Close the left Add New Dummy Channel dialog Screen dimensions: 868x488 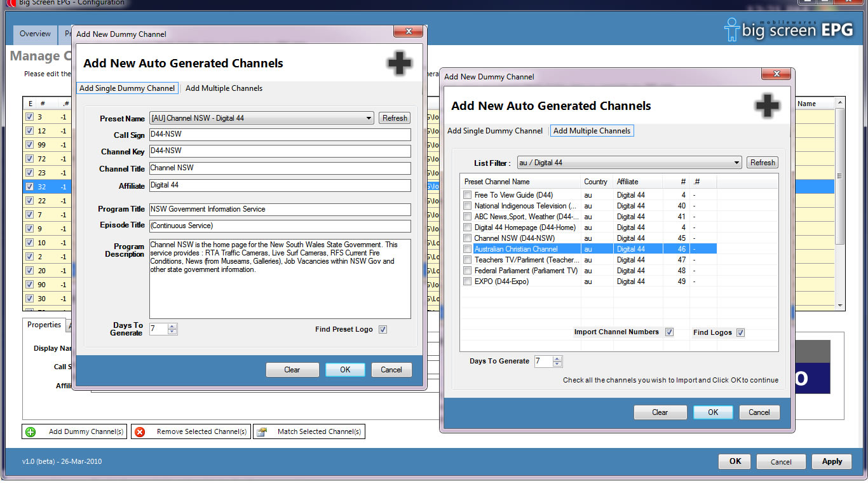click(x=408, y=31)
